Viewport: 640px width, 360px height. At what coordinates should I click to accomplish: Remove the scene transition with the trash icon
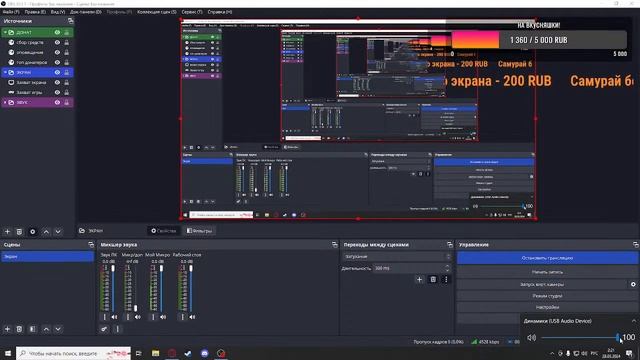[x=433, y=280]
